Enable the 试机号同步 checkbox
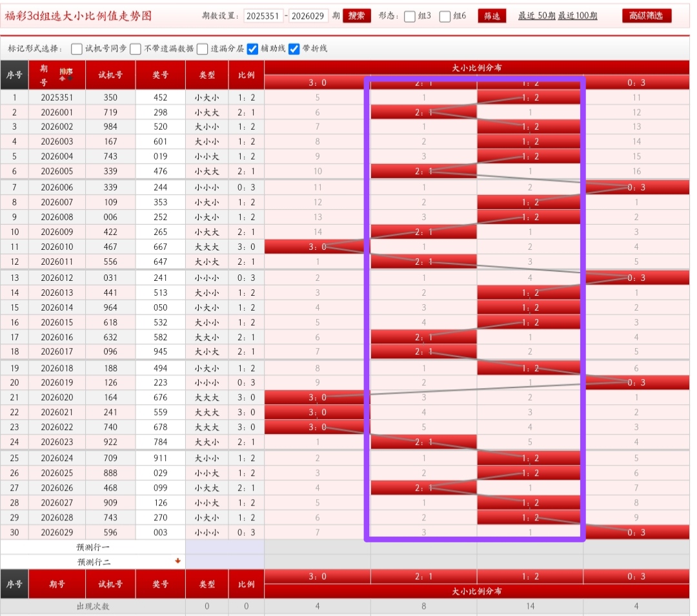 [77, 49]
